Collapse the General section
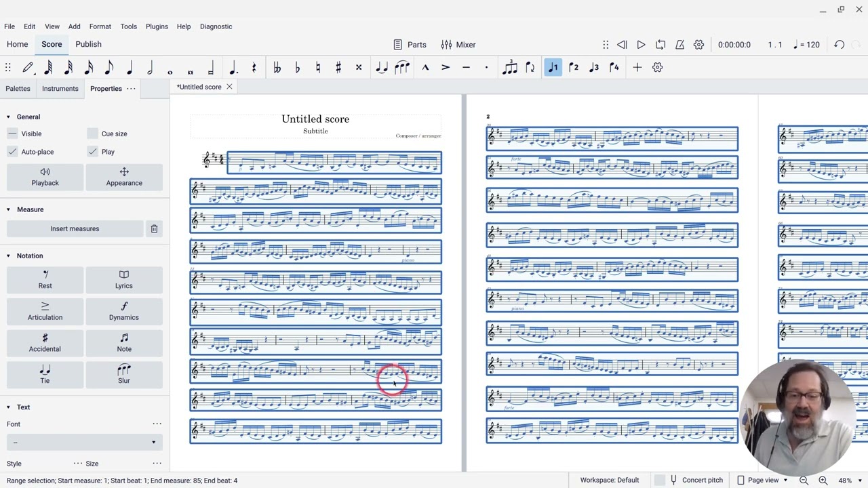The width and height of the screenshot is (868, 488). pyautogui.click(x=8, y=117)
